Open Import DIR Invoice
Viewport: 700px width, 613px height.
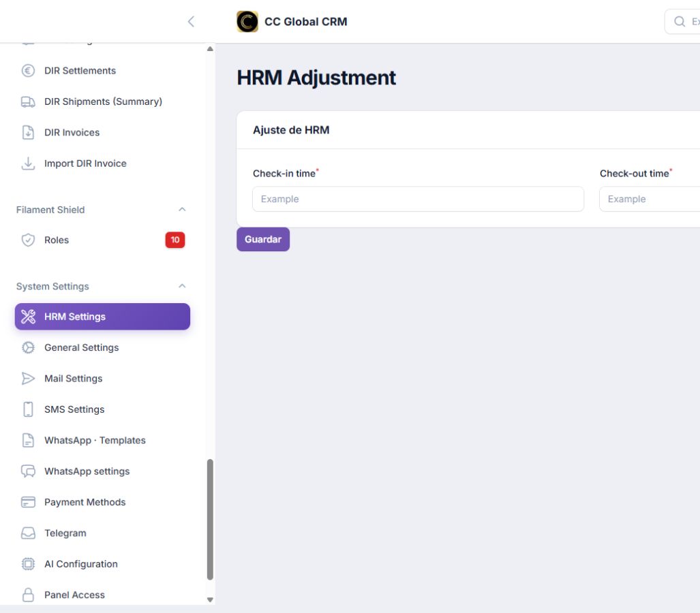coord(102,163)
